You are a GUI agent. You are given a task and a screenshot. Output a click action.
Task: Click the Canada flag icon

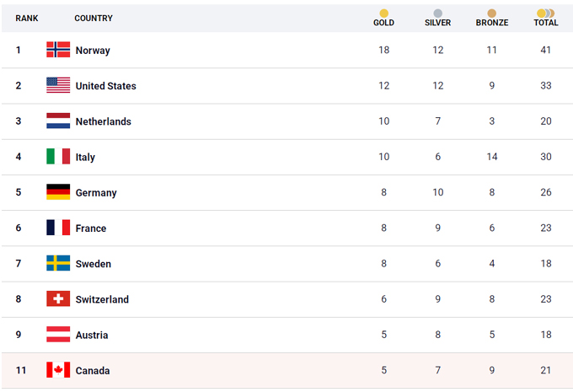[x=58, y=370]
